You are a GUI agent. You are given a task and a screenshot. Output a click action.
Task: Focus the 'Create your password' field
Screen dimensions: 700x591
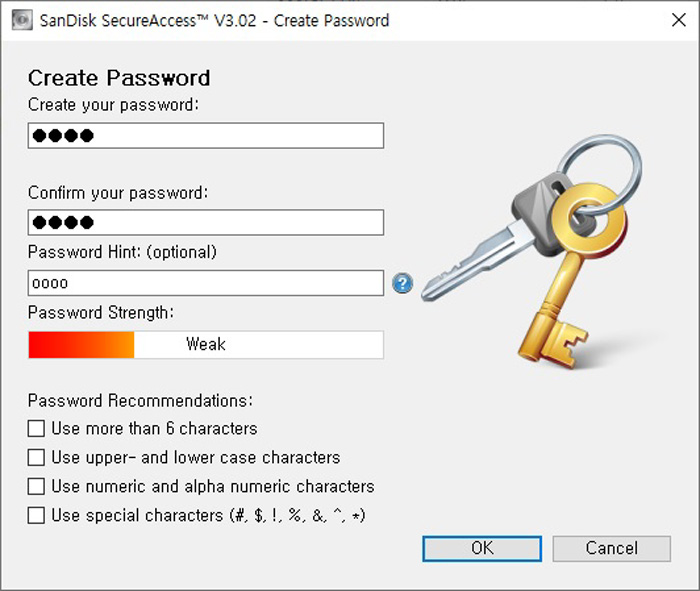[206, 135]
